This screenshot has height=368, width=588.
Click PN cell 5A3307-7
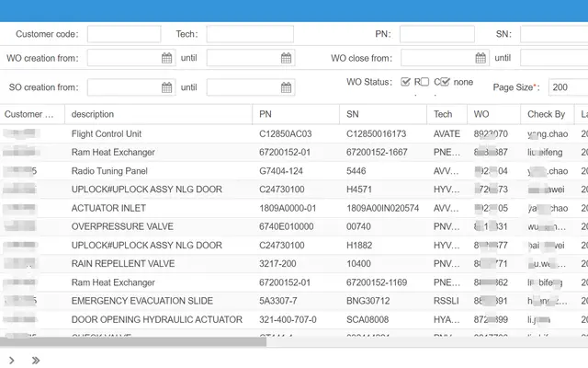[296, 301]
